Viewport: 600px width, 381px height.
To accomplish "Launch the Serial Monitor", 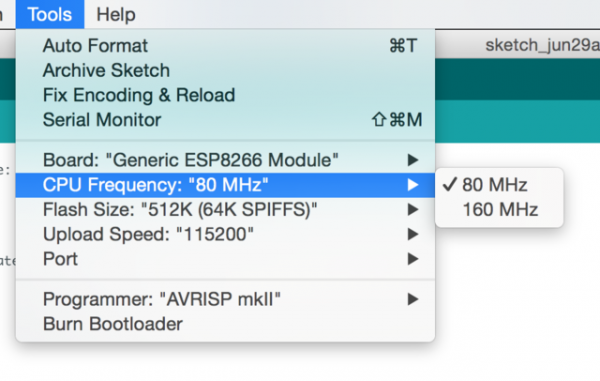I will (225, 120).
